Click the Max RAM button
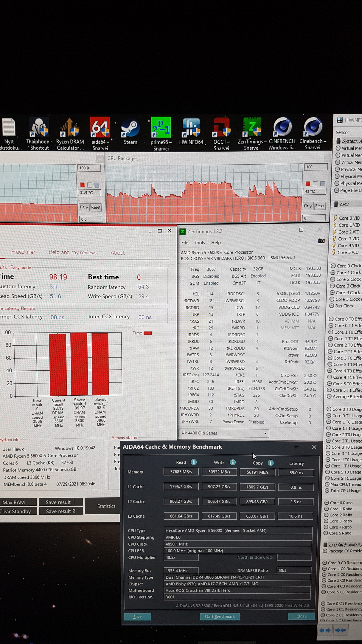Screen dimensions: 362x644 pyautogui.click(x=18, y=502)
